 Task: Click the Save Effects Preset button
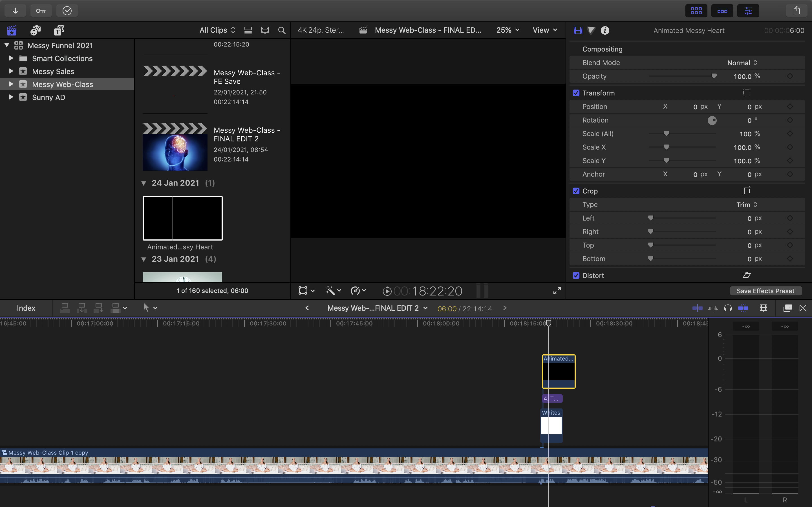(765, 291)
